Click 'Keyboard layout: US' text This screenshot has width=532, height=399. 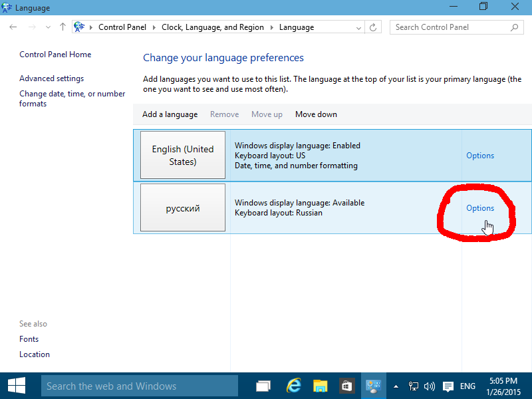tap(270, 156)
